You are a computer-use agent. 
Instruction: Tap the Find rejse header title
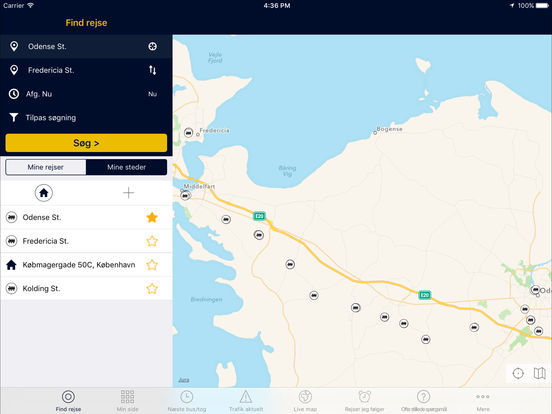(86, 23)
